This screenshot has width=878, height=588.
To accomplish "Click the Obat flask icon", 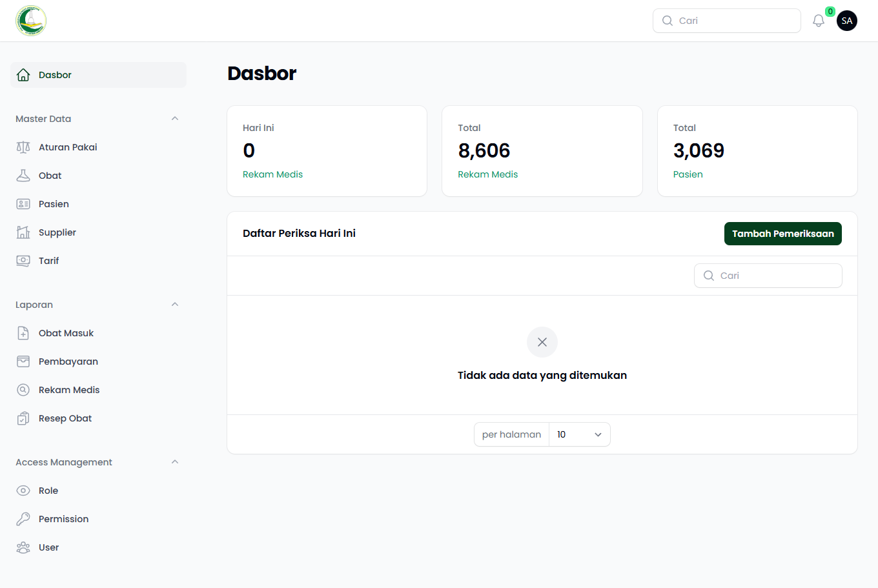I will click(x=23, y=176).
